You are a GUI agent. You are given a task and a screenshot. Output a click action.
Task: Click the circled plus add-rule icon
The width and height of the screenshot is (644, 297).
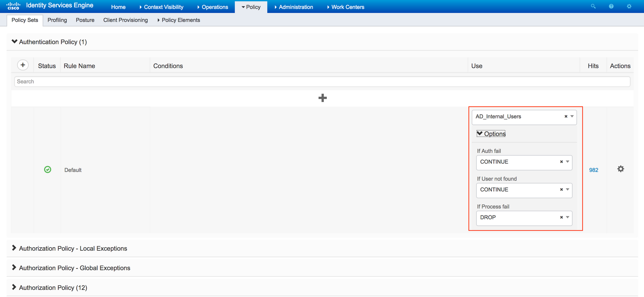point(23,65)
